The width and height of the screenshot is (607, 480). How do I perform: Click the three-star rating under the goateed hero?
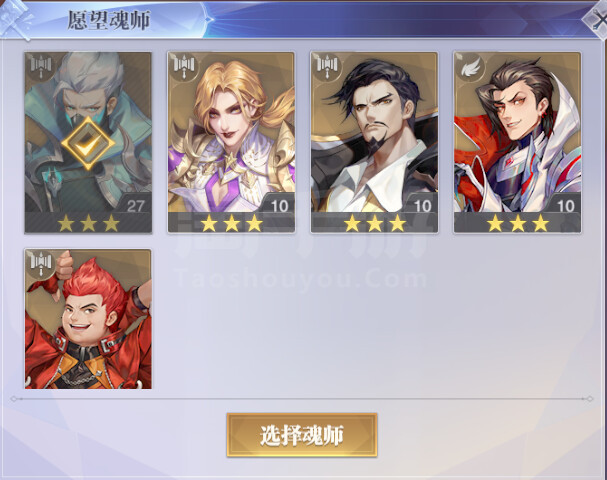tap(375, 223)
